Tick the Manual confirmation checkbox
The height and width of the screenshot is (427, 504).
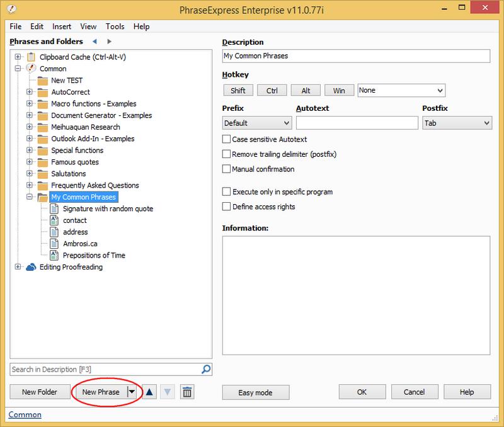click(x=226, y=169)
